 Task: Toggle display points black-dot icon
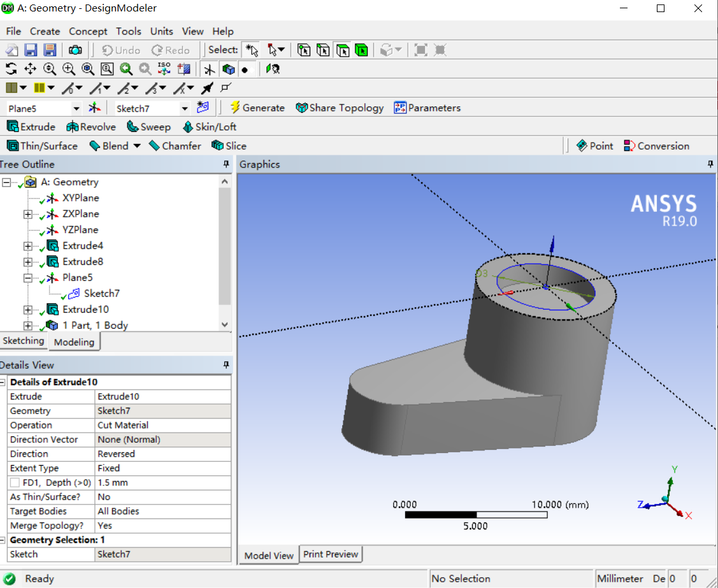(x=245, y=70)
